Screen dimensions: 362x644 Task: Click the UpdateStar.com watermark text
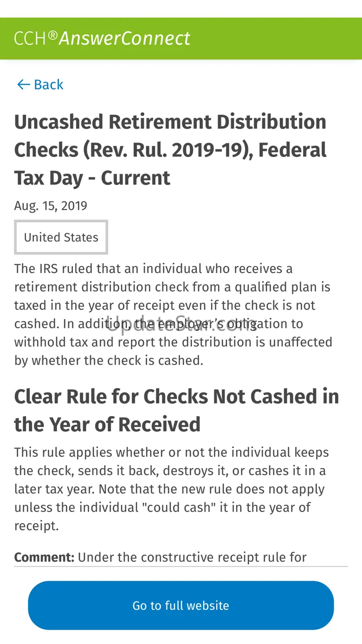(182, 324)
